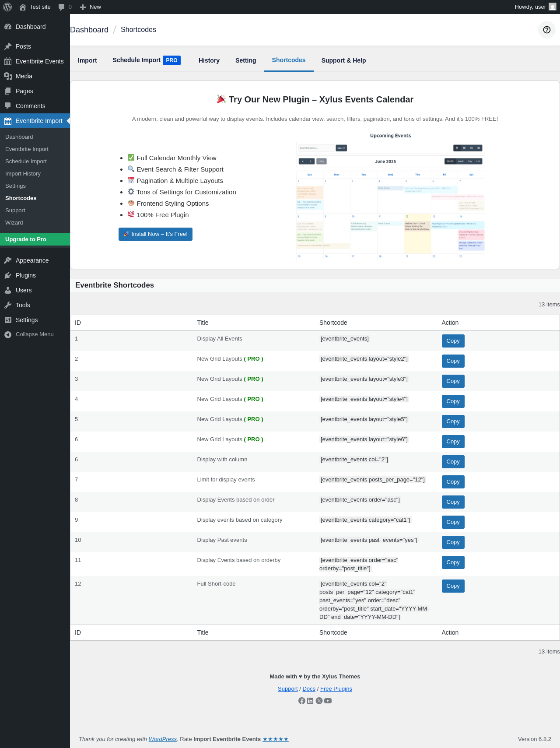Open the Media library sidebar item
This screenshot has width=560, height=748.
[35, 76]
